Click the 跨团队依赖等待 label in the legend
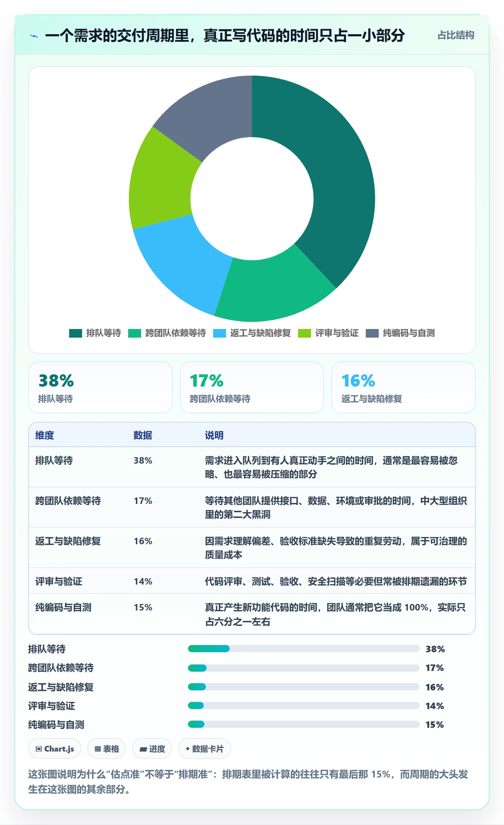Screen dimensions: 504x825 (176, 333)
